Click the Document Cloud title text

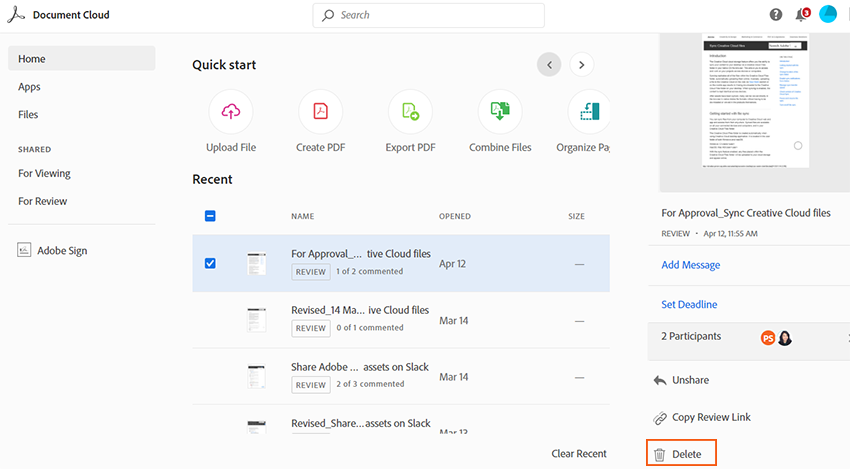click(x=71, y=15)
